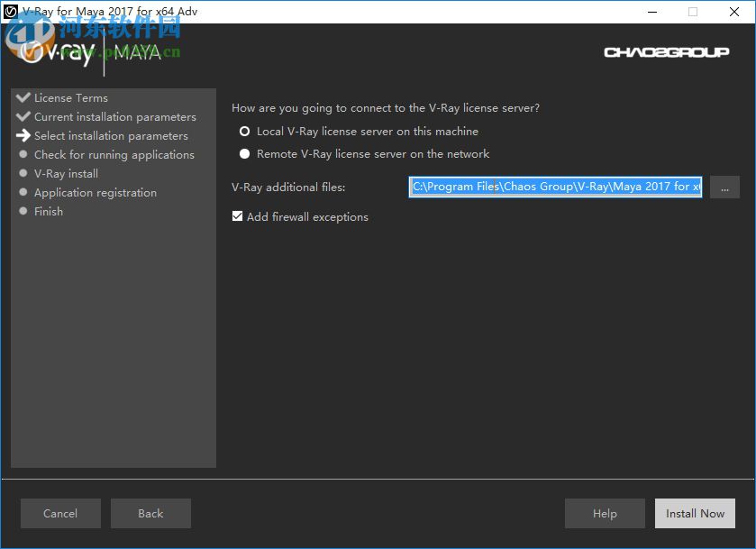This screenshot has width=756, height=549.
Task: Click the V-Ray title bar app icon
Action: tap(11, 12)
